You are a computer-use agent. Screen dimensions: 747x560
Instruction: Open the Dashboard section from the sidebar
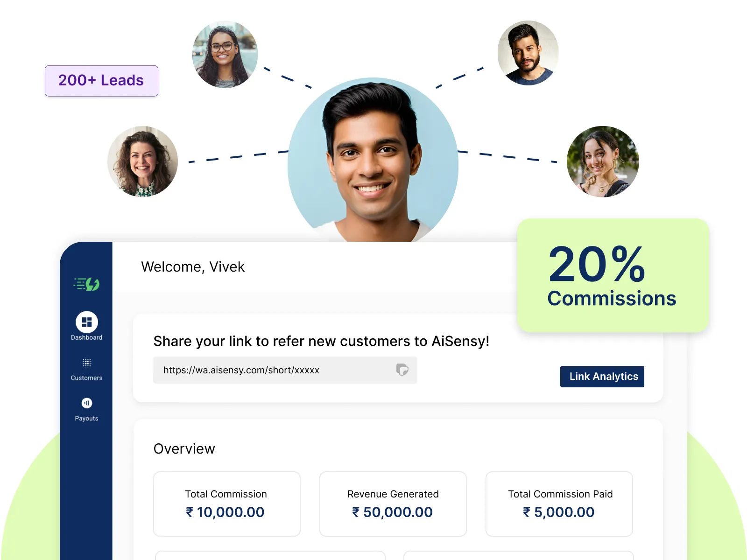pos(86,322)
